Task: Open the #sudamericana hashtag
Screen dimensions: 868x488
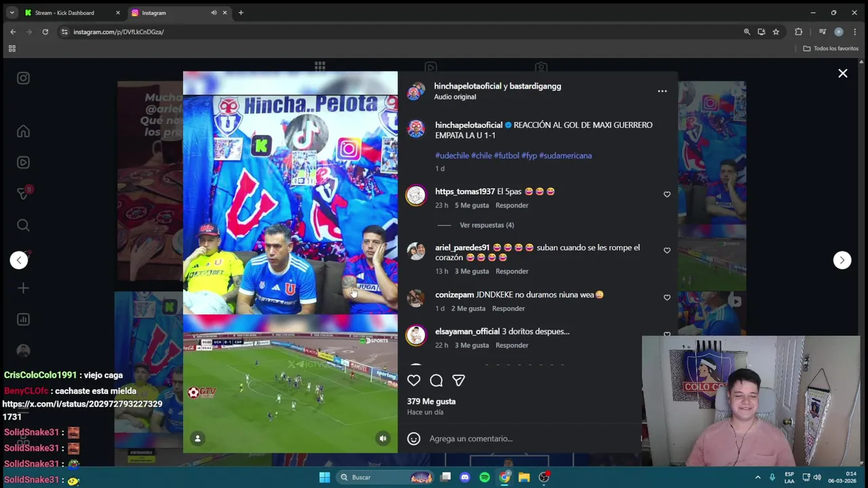Action: click(566, 156)
